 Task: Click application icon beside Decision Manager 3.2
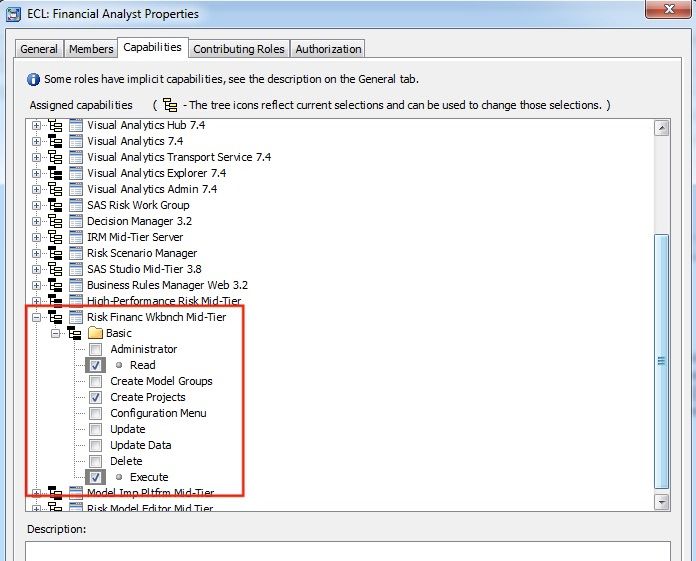tap(76, 221)
